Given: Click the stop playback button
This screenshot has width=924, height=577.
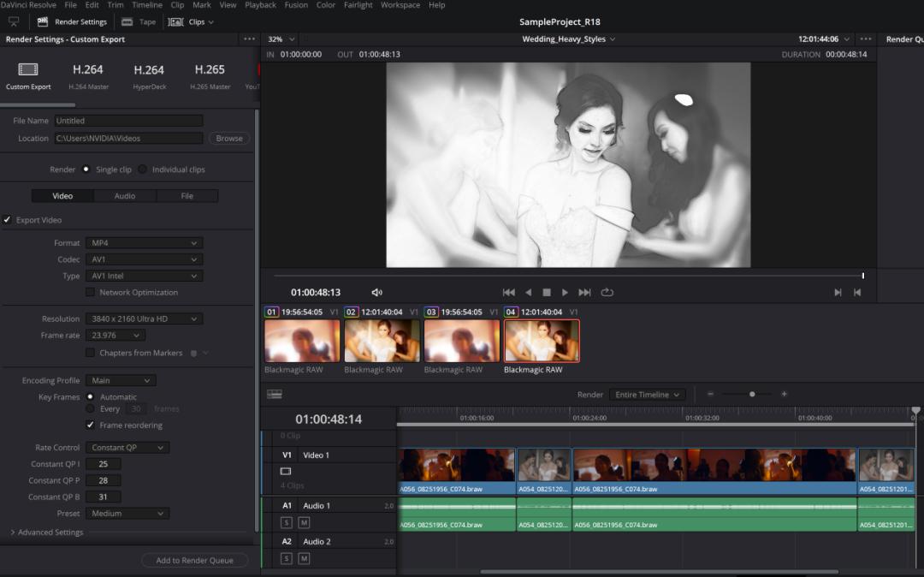Looking at the screenshot, I should (547, 293).
